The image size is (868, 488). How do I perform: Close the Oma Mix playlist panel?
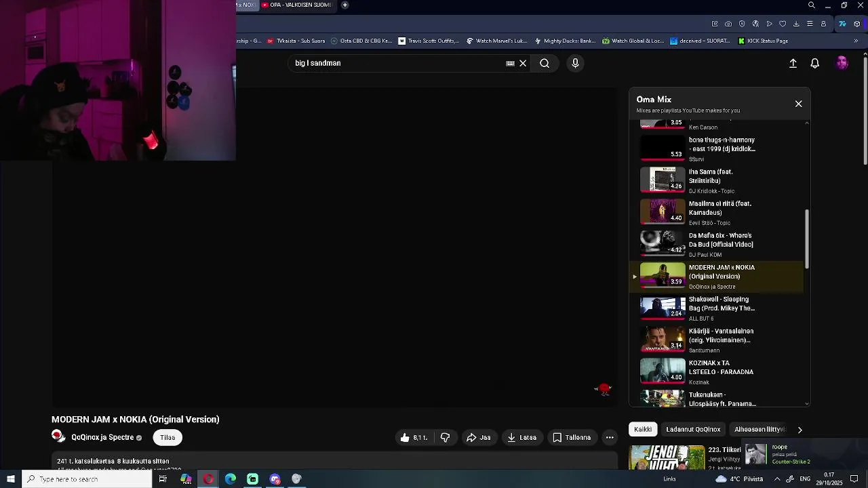click(x=798, y=104)
